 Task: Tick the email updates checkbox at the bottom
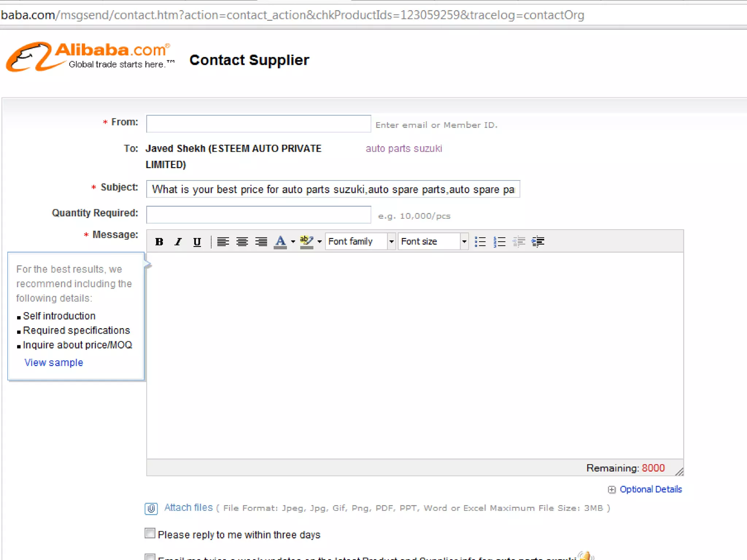150,557
